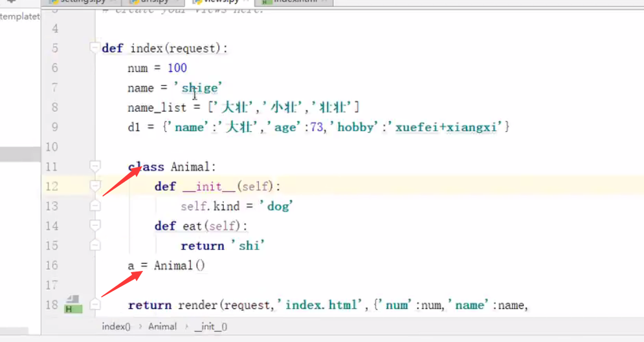Click line number 18 in the gutter
The width and height of the screenshot is (644, 342).
point(52,305)
